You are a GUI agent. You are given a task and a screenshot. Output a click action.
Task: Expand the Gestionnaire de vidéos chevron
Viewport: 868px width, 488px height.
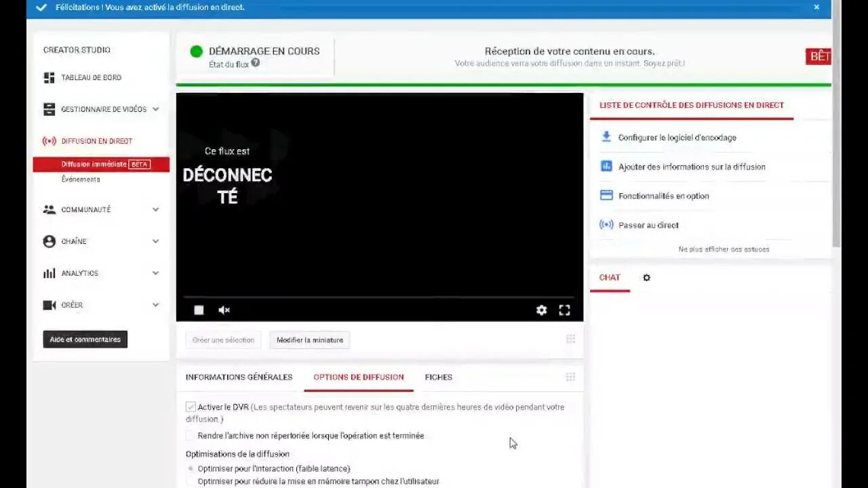[x=155, y=109]
